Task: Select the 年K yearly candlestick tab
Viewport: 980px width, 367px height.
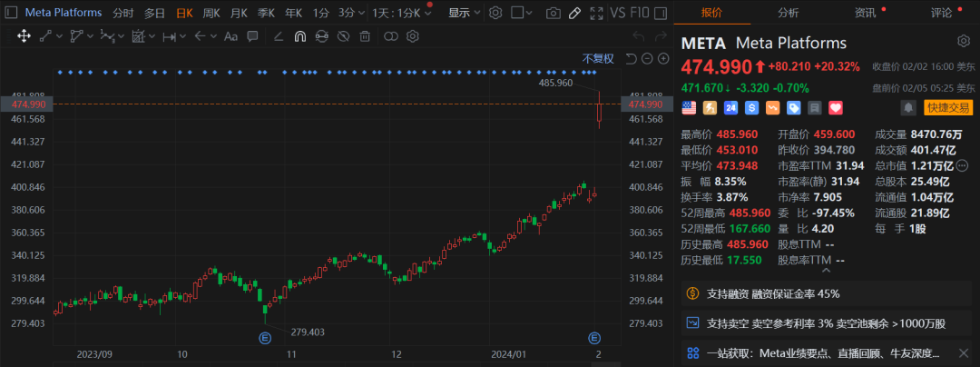Action: pyautogui.click(x=293, y=13)
